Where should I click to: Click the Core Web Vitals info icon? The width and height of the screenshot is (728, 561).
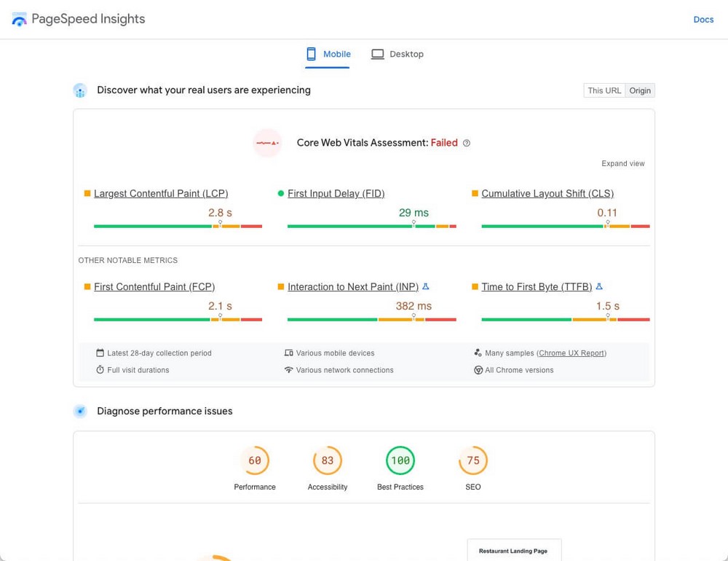point(467,143)
